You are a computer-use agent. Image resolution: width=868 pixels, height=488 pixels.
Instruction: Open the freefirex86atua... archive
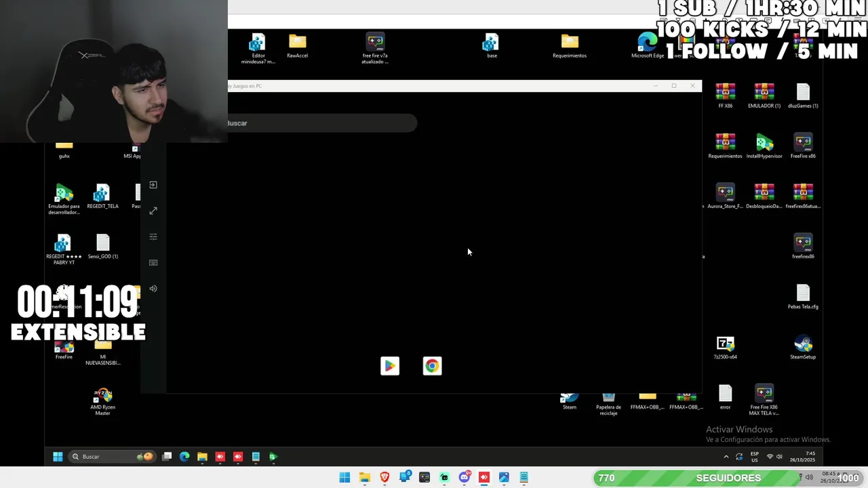pos(803,196)
